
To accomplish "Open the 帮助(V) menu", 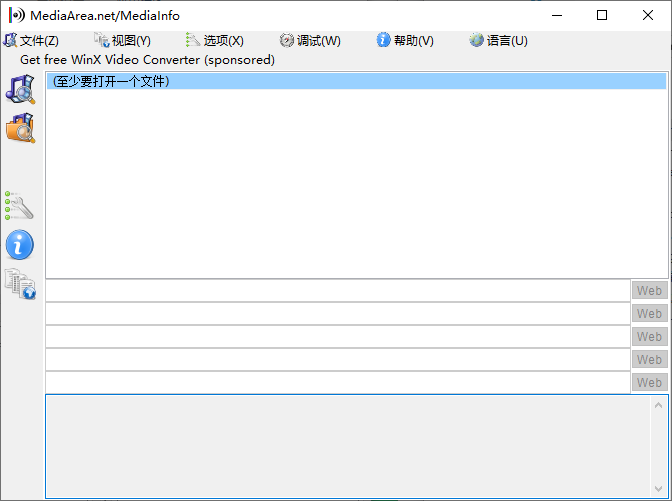I will click(405, 40).
